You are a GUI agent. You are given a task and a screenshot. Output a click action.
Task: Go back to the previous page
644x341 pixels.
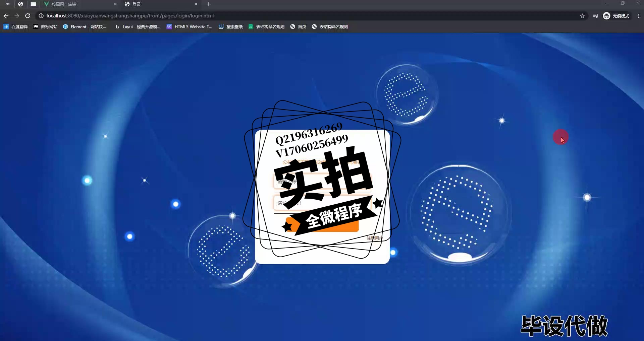pyautogui.click(x=6, y=16)
